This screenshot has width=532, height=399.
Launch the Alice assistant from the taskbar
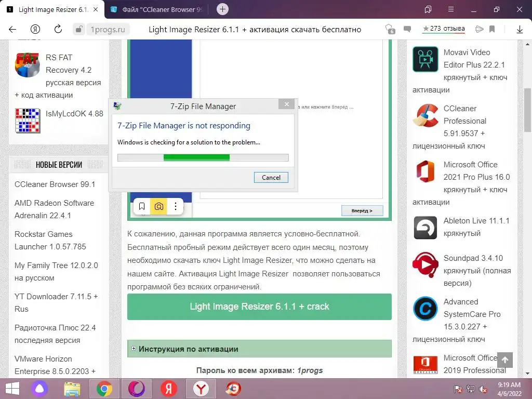pos(39,389)
